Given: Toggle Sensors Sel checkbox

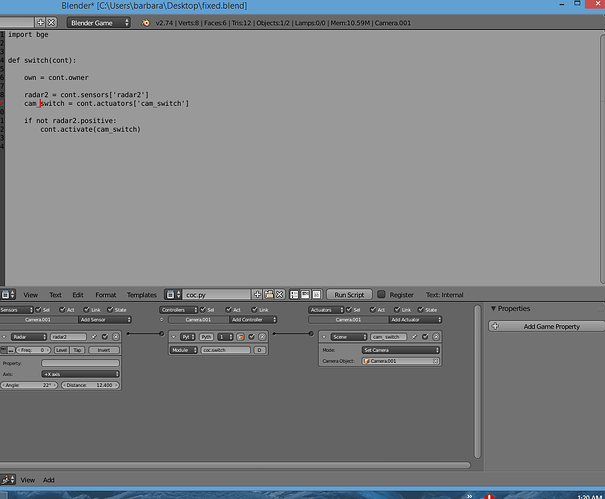Looking at the screenshot, I should (x=38, y=310).
